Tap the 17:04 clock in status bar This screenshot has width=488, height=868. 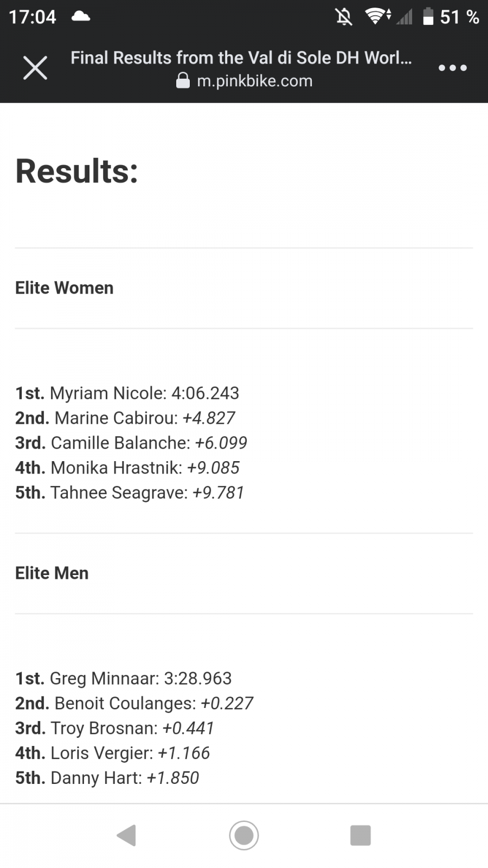point(33,17)
